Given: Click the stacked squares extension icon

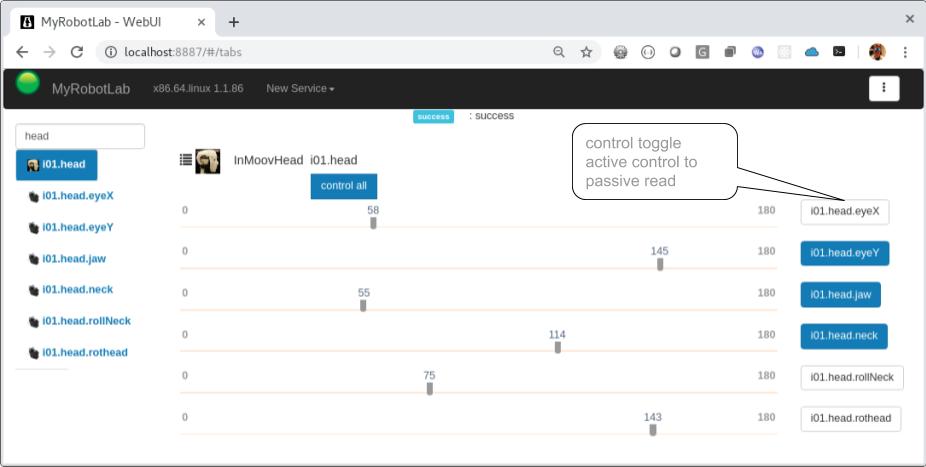Looking at the screenshot, I should [730, 52].
